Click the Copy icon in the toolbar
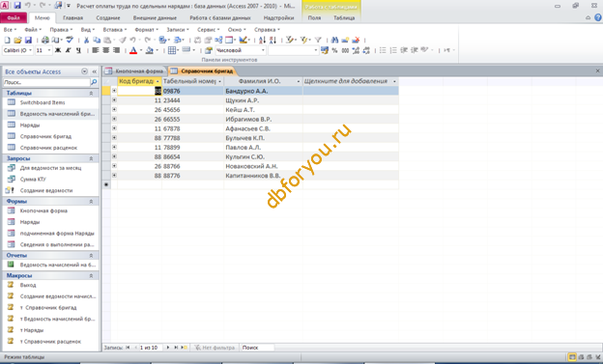 point(97,40)
